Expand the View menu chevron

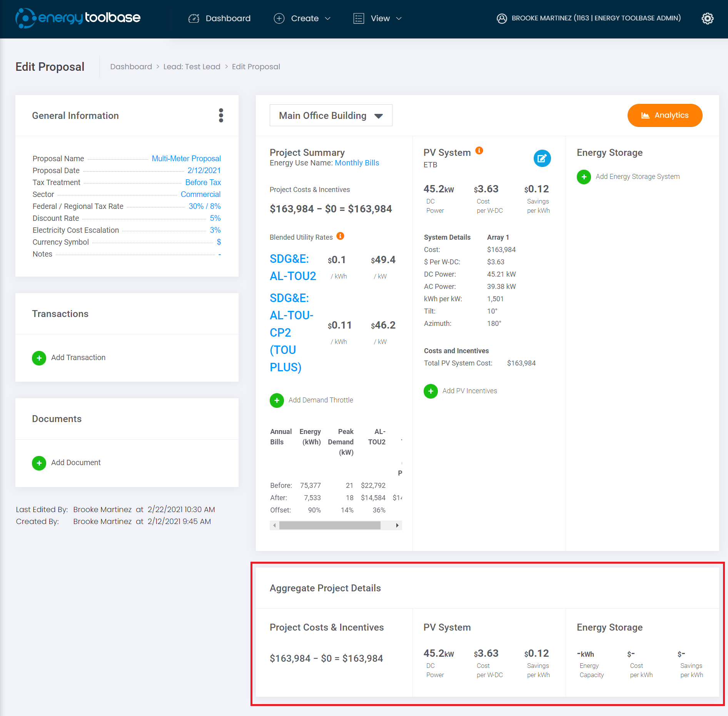tap(399, 18)
